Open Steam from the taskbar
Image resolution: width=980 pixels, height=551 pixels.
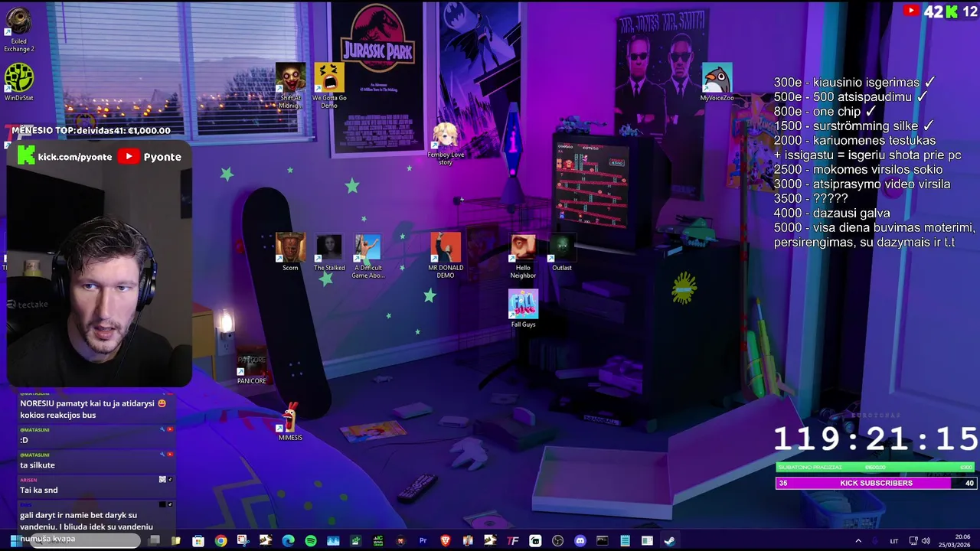point(670,541)
